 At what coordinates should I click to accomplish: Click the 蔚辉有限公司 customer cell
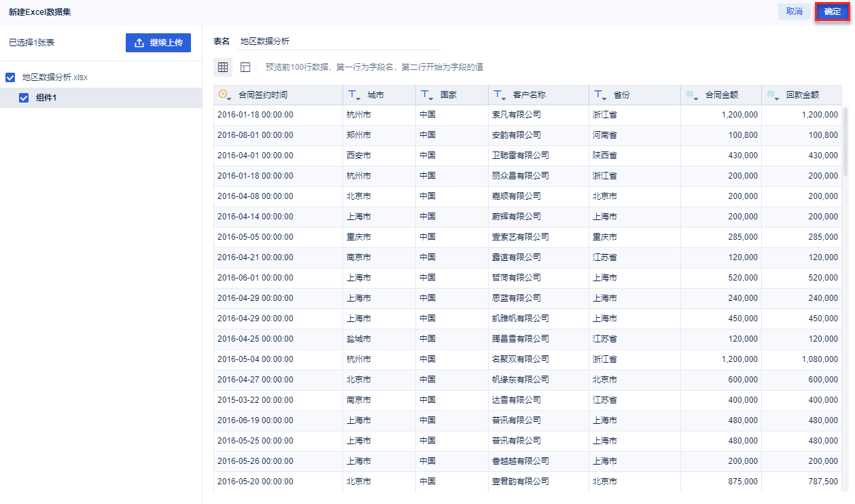[x=538, y=217]
